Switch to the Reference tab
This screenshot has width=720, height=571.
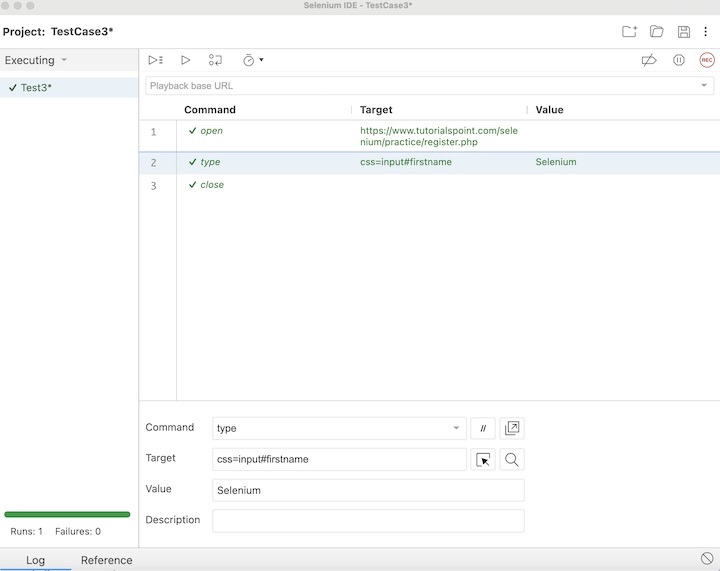tap(106, 560)
